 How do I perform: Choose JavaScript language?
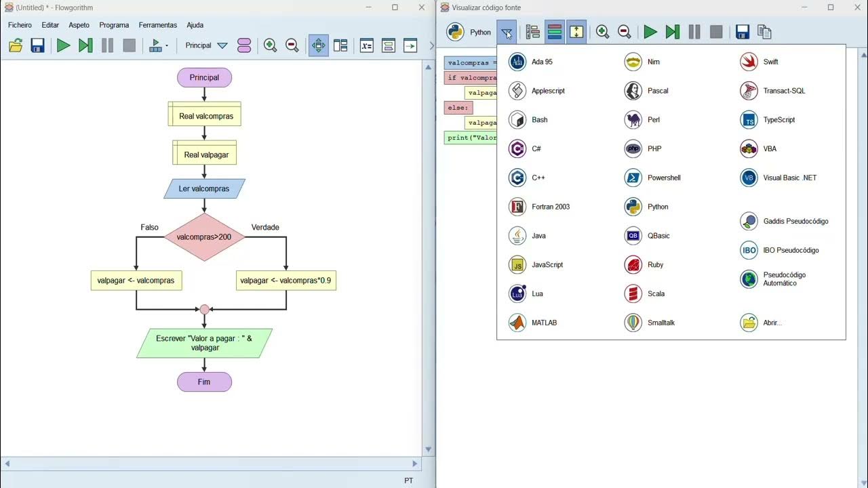[536, 265]
